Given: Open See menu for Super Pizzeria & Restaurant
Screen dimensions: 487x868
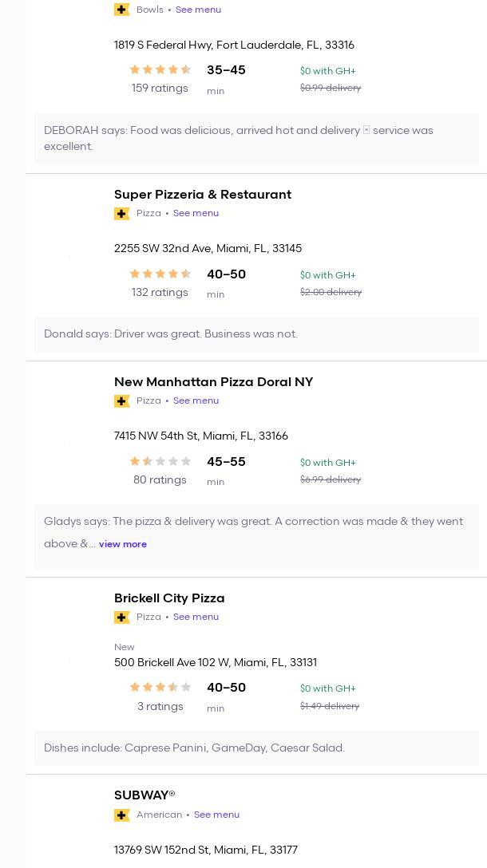Looking at the screenshot, I should pyautogui.click(x=196, y=213).
